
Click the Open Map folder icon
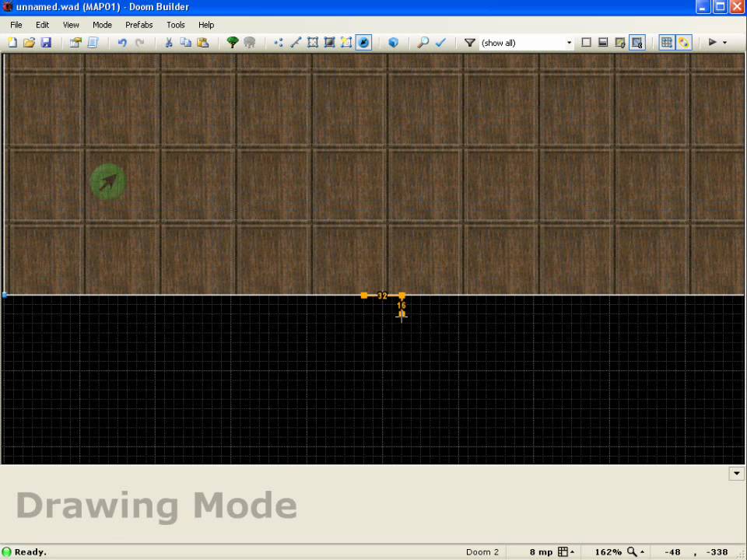click(x=29, y=42)
